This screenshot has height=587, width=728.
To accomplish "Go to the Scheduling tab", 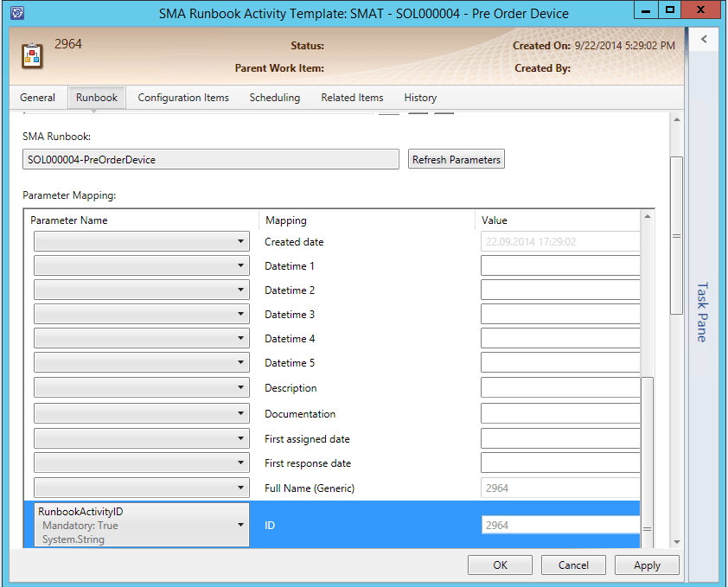I will tap(275, 98).
